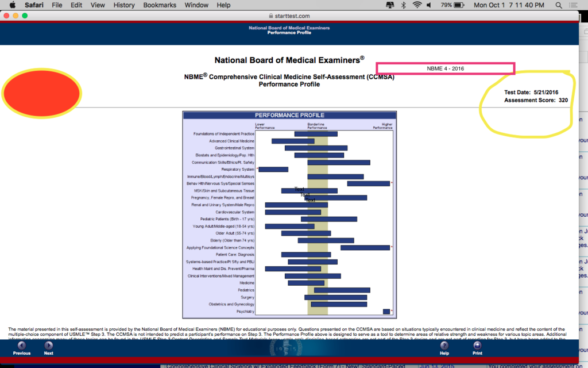Open Spotlight search magnifying glass
The image size is (588, 368).
[559, 5]
